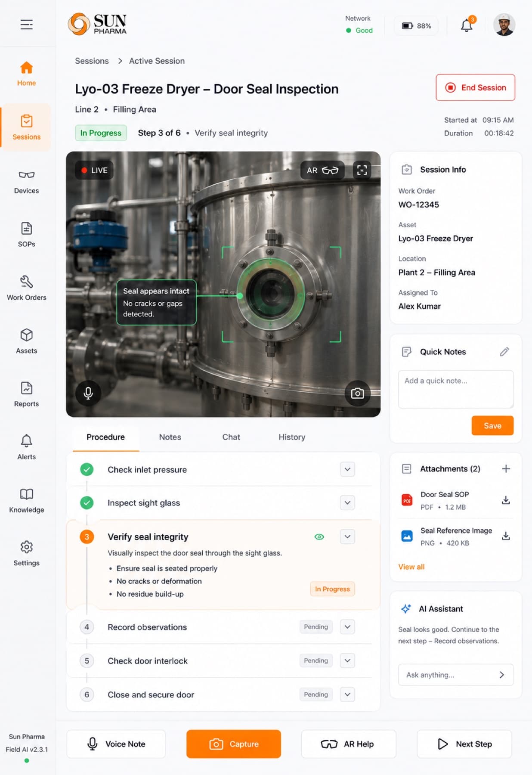Enter fullscreen on live video
This screenshot has width=532, height=775.
(x=362, y=170)
